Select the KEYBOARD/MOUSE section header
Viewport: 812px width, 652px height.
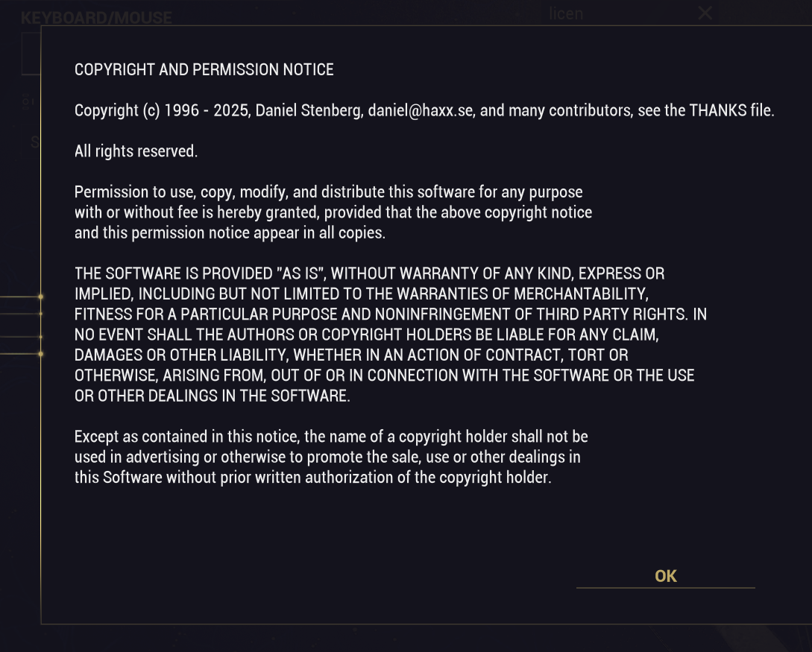coord(95,17)
